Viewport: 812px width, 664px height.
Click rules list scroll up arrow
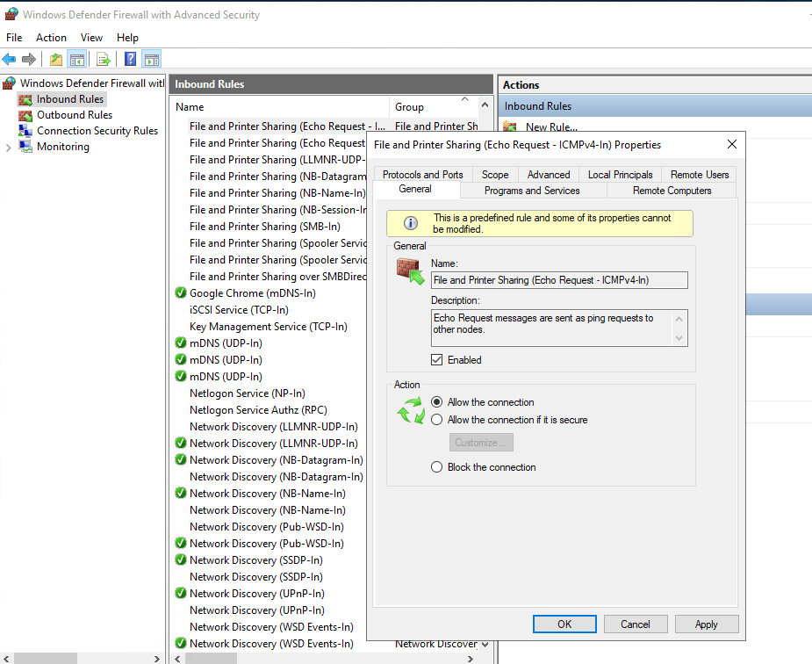485,105
